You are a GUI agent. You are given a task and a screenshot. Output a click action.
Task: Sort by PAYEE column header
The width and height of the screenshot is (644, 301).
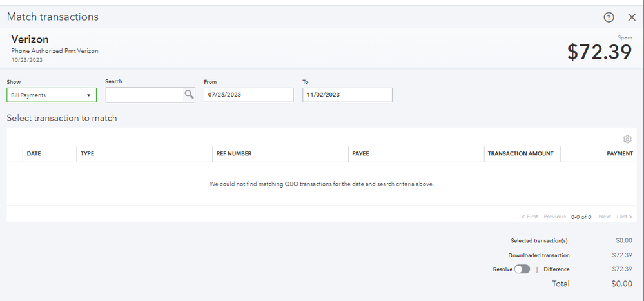[x=360, y=153]
